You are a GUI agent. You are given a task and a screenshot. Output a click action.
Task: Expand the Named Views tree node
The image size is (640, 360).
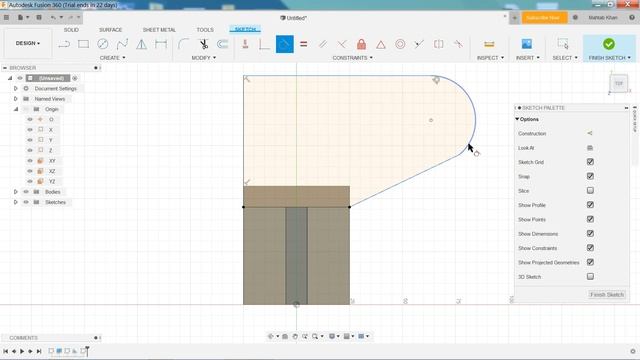(x=16, y=99)
